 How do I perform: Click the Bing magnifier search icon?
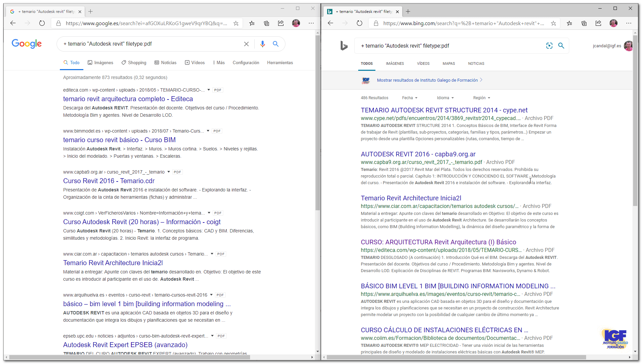561,46
